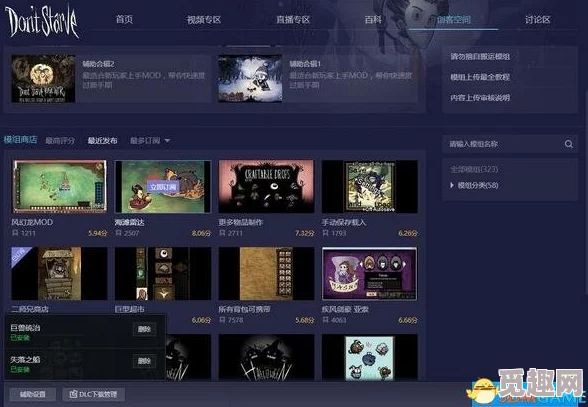Select the 失落之船 DLC entry
Viewport: 588px width, 407px height.
coord(85,364)
